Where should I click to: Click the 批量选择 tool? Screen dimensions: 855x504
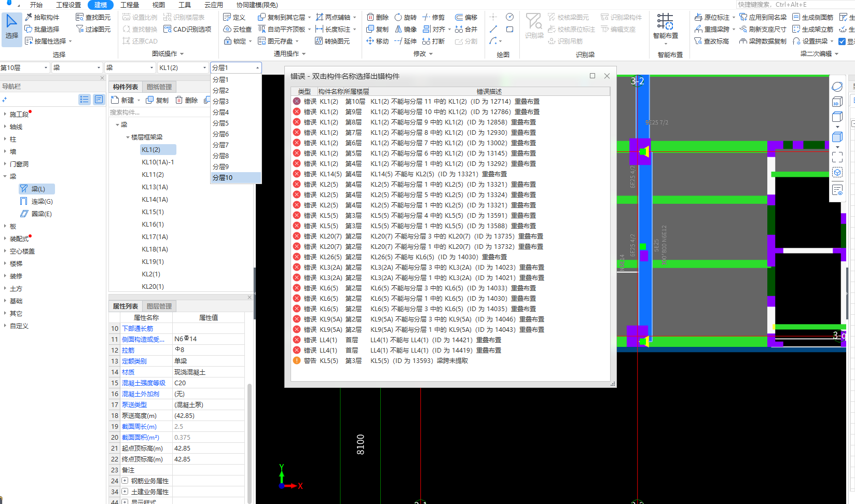tap(42, 29)
